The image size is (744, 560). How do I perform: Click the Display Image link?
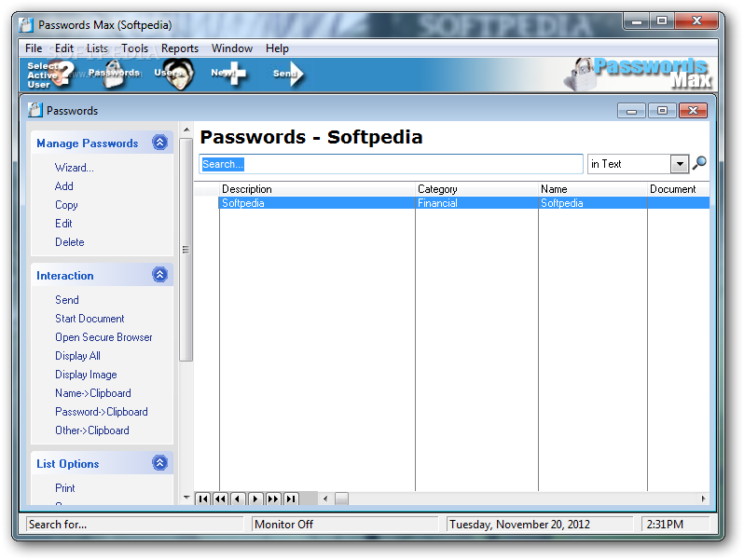86,375
